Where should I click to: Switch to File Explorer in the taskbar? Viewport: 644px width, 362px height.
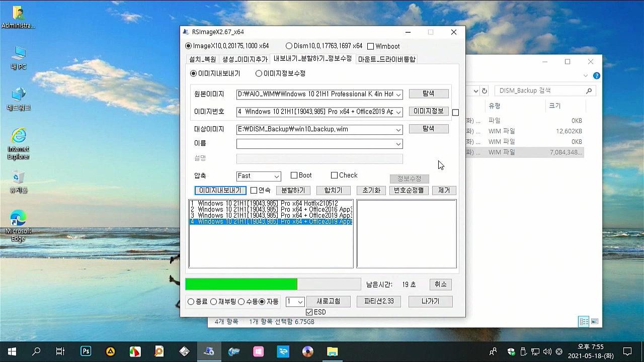pyautogui.click(x=333, y=352)
